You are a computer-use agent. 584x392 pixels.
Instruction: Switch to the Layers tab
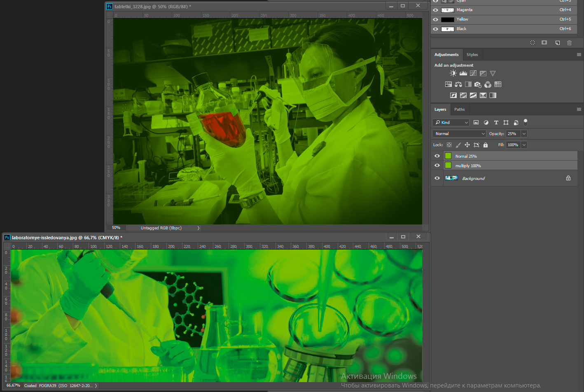click(x=440, y=109)
